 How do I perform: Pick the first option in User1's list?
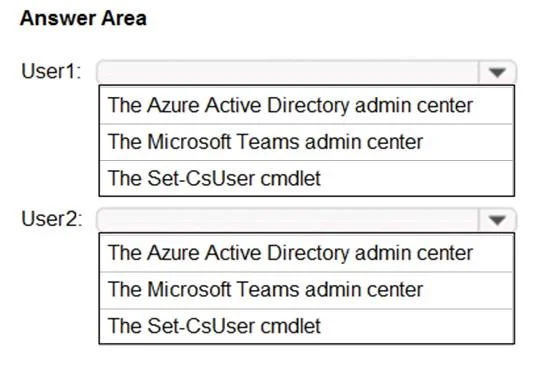point(307,105)
